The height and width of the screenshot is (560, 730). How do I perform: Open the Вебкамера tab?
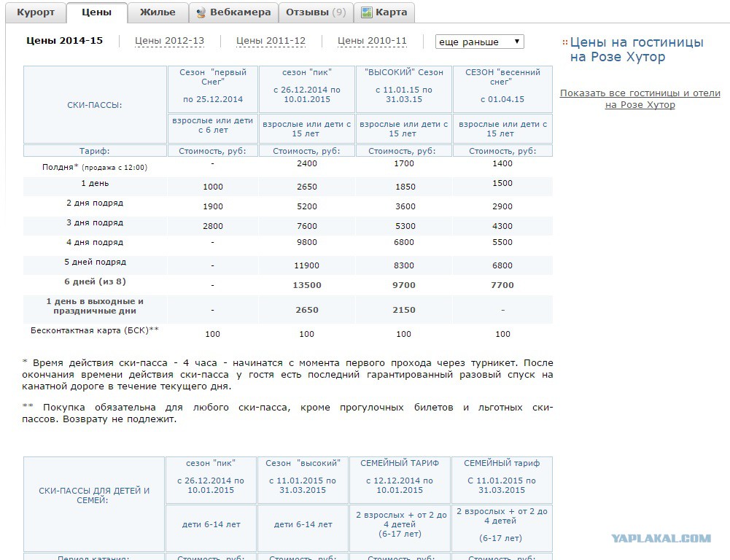[x=233, y=12]
